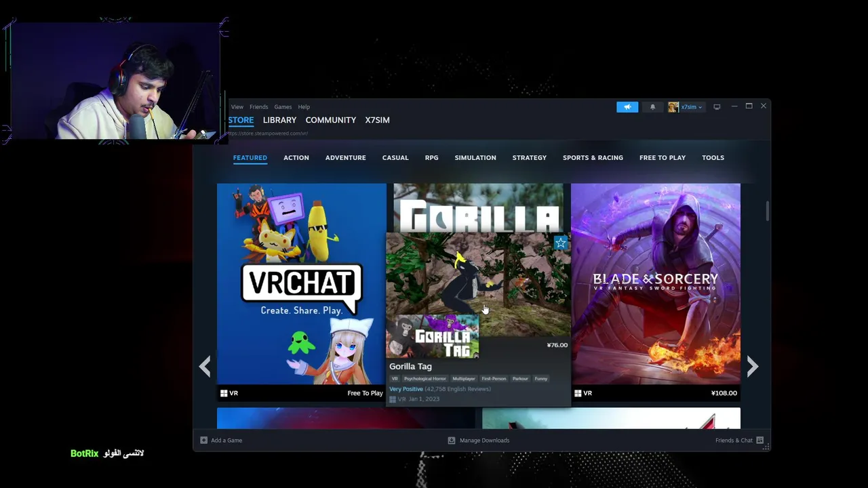Screen dimensions: 868x488
Task: Open the Games menu
Action: tap(283, 107)
